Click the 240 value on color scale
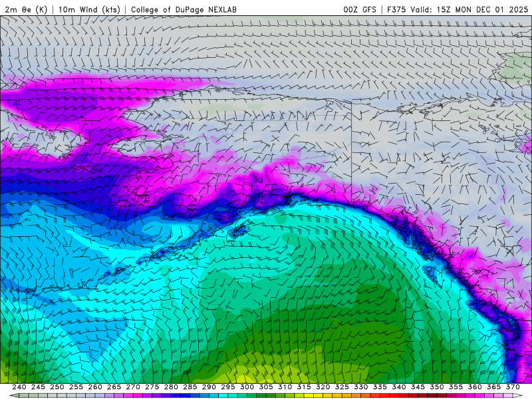Screen dimensions: 532x399 click(19, 387)
